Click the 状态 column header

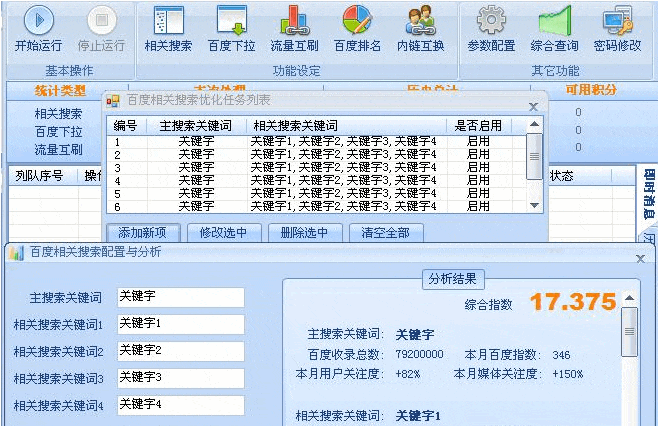click(561, 175)
